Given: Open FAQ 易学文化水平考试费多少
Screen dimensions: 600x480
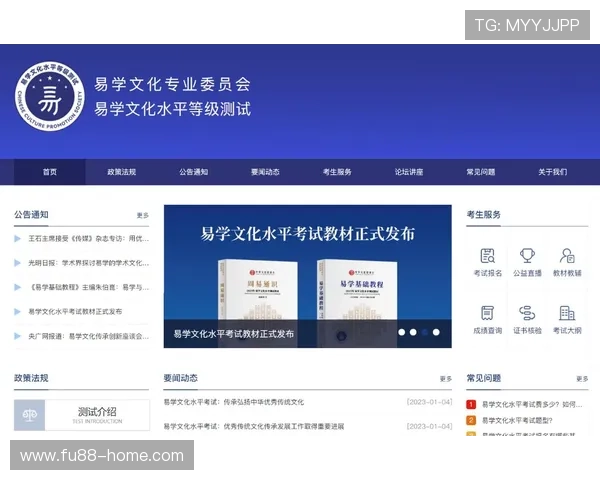Looking at the screenshot, I should coord(532,404).
